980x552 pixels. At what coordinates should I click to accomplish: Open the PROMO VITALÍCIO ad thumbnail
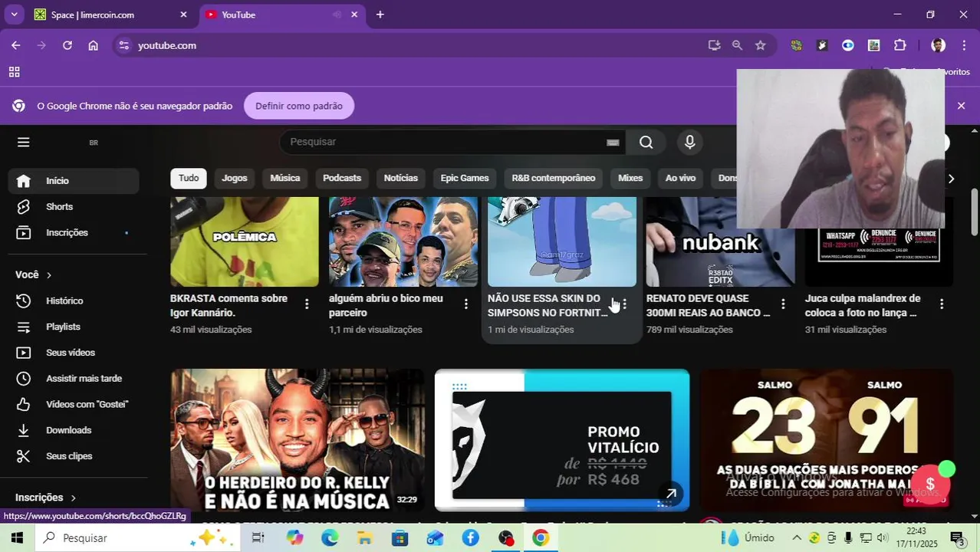pos(562,440)
